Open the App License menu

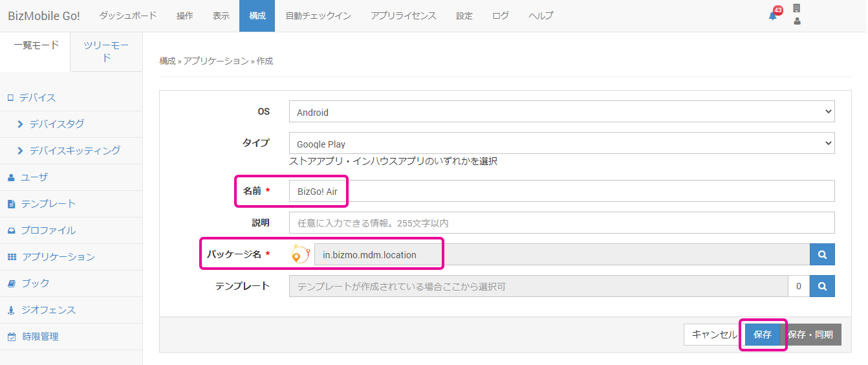(x=404, y=16)
